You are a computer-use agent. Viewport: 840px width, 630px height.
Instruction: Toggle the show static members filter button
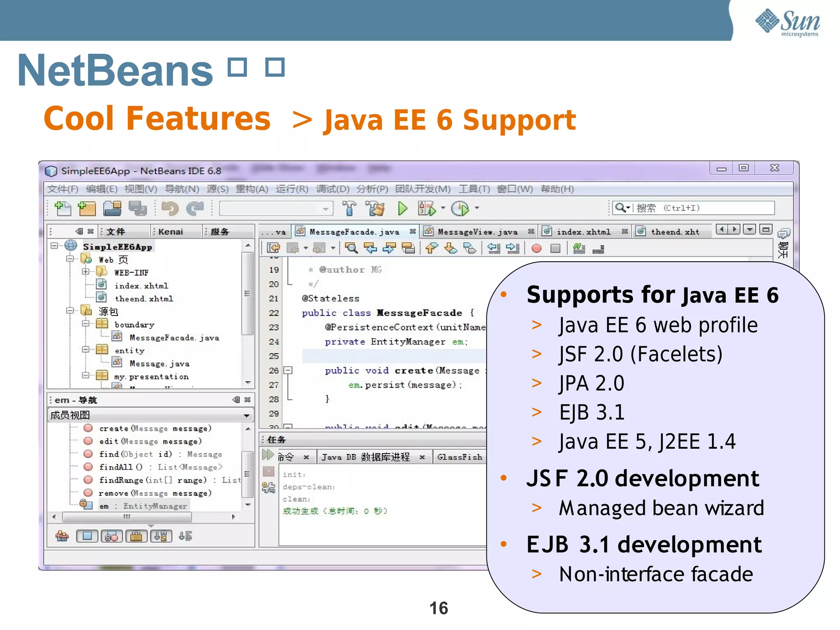(x=112, y=536)
